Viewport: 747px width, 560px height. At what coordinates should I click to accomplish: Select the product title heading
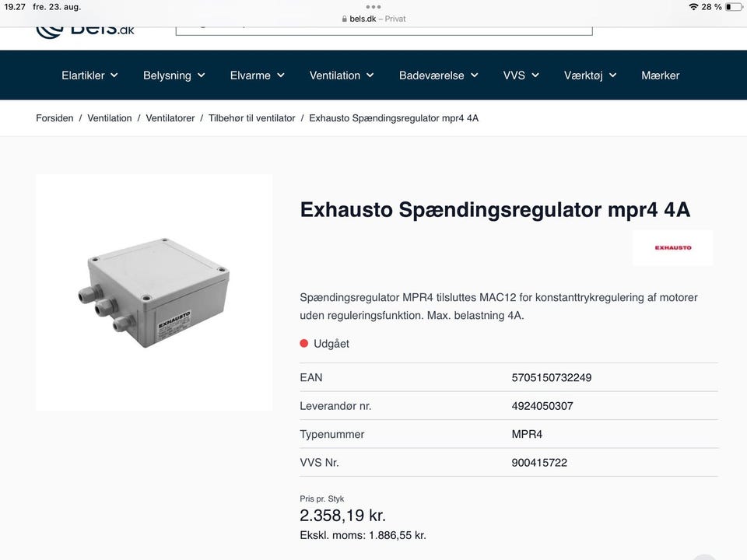[495, 210]
